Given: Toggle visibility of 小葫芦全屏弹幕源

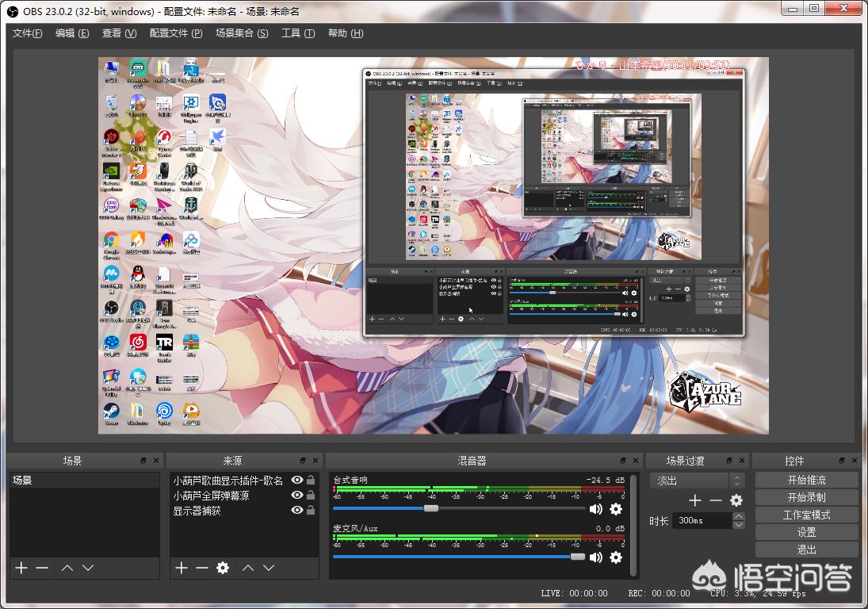Looking at the screenshot, I should pyautogui.click(x=297, y=496).
